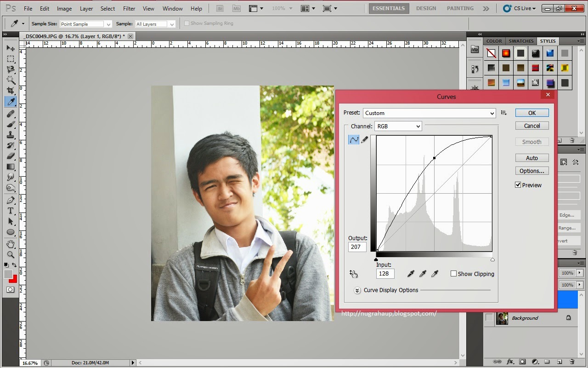This screenshot has width=588, height=368.
Task: Click the Auto button in Curves
Action: coord(531,158)
